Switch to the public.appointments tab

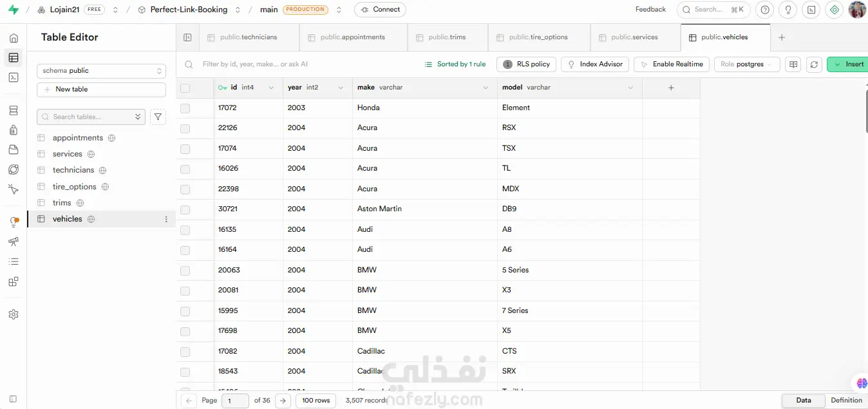tap(353, 37)
